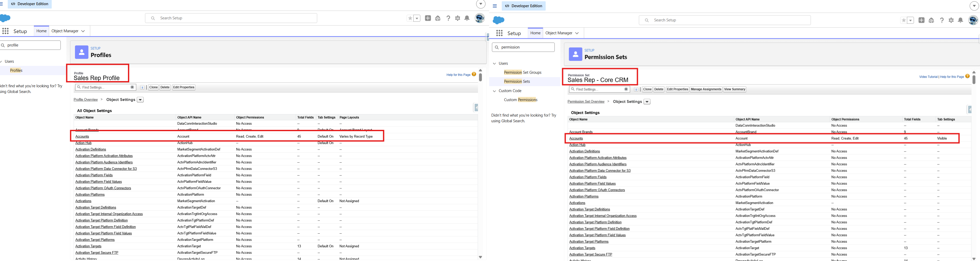
Task: Open the Permission Set Overview breadcrumb link
Action: (x=586, y=101)
